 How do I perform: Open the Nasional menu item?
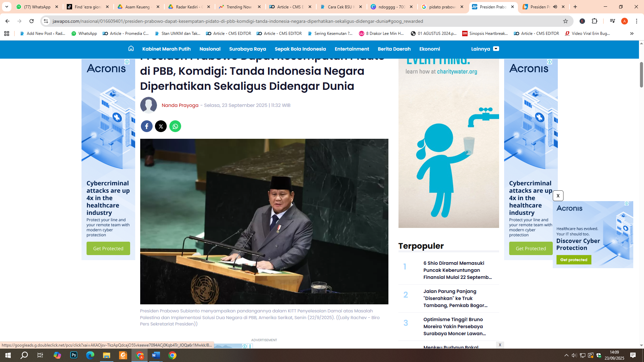click(x=210, y=49)
